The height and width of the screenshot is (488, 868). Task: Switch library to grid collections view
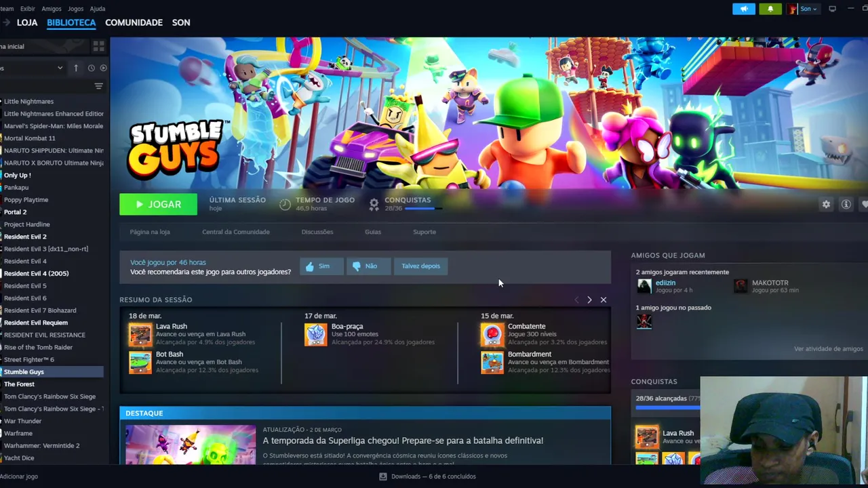pos(98,46)
